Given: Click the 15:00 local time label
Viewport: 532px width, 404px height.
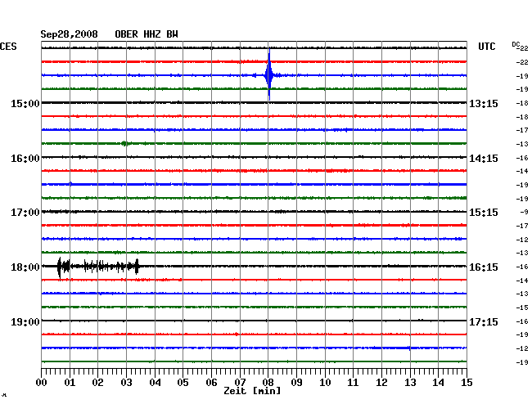Looking at the screenshot, I should [x=25, y=103].
